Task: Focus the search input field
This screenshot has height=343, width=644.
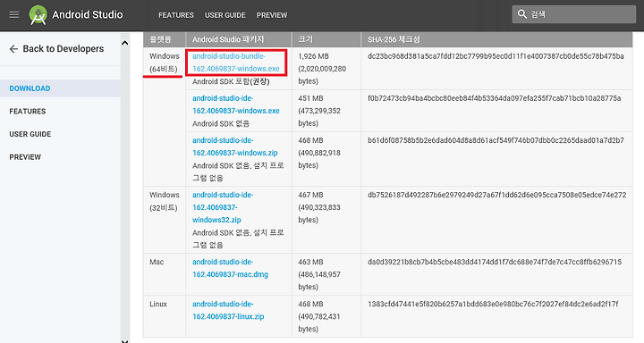Action: point(573,14)
